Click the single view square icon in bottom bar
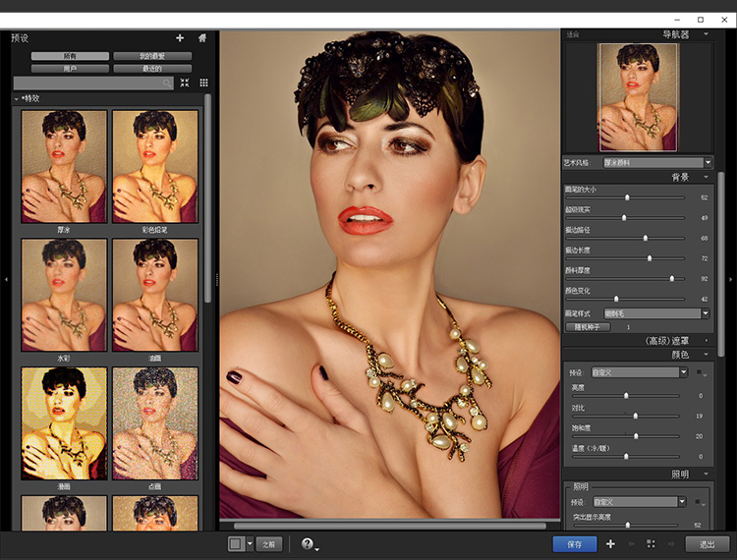Screen dimensions: 737x560 coord(236,544)
